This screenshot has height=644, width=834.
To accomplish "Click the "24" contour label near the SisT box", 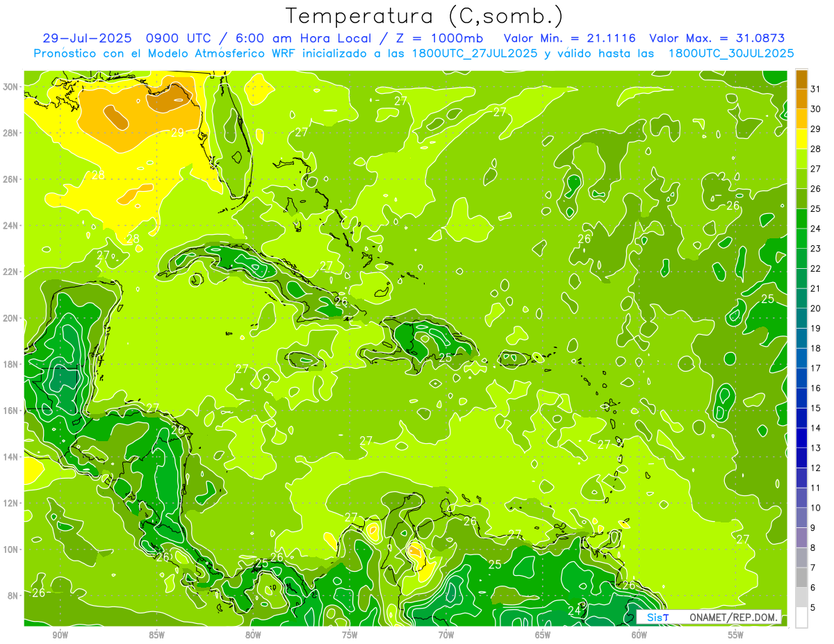I will tap(575, 610).
